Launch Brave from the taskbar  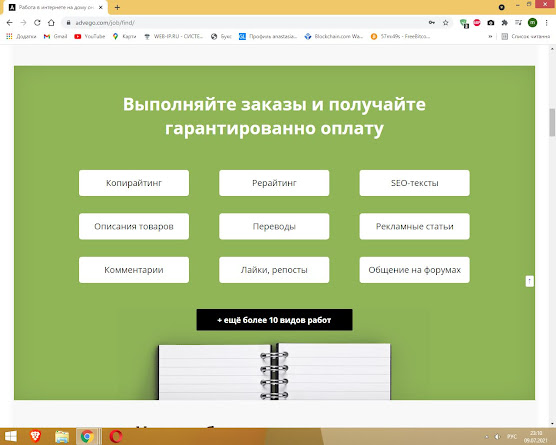pos(35,436)
